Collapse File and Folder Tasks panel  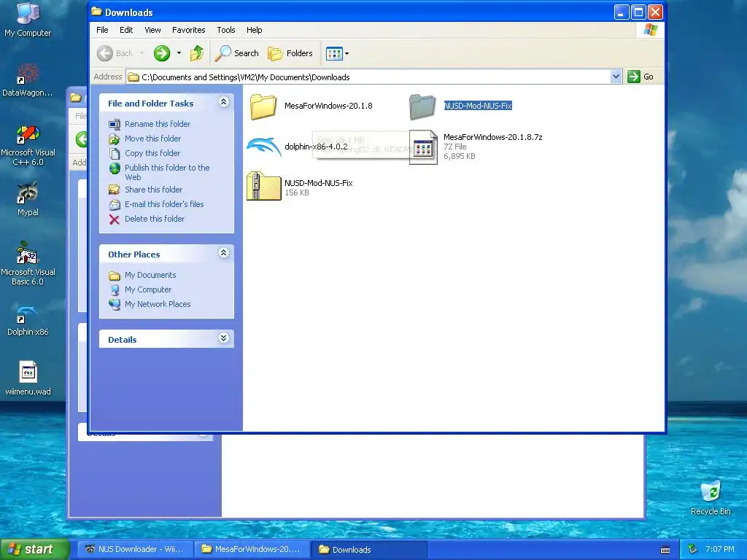coord(224,102)
